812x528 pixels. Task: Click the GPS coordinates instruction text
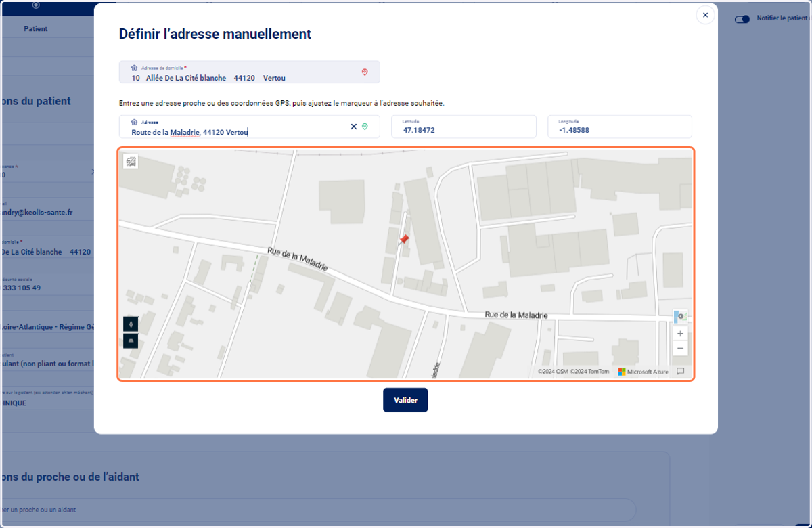[x=281, y=103]
